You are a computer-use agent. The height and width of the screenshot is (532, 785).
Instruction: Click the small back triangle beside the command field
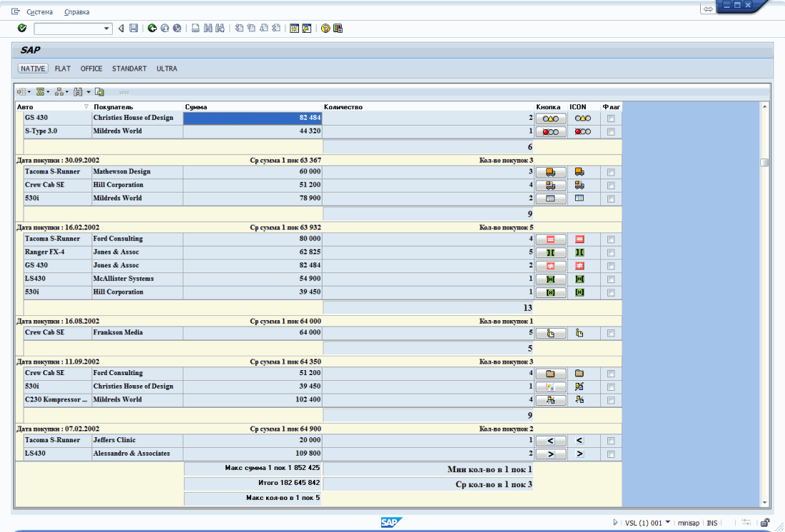point(121,29)
